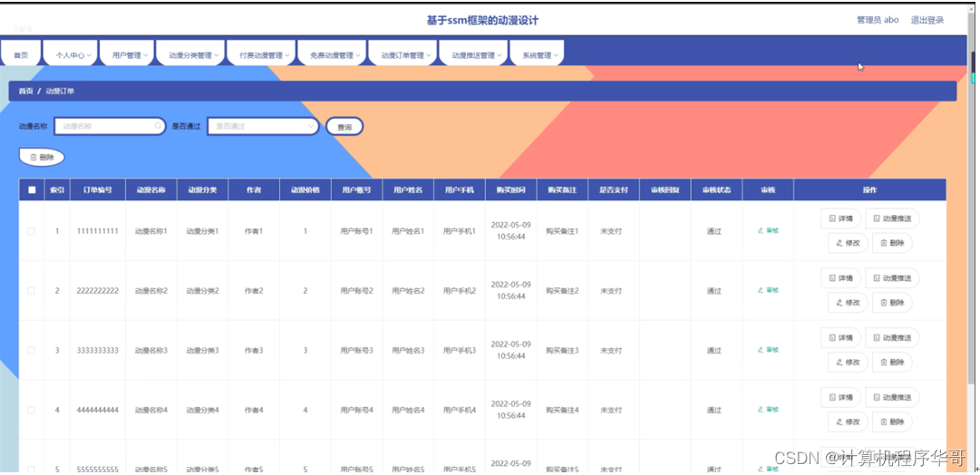Open 详情 for order 3333333333

point(840,337)
